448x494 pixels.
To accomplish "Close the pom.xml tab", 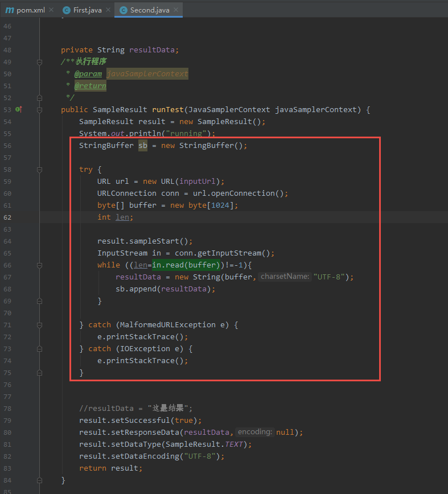I will pos(51,10).
